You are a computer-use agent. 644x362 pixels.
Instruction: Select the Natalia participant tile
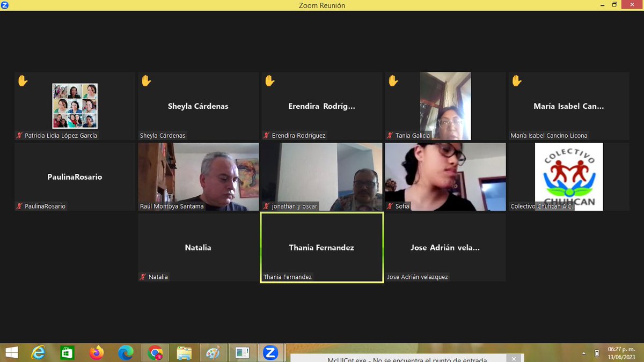coord(199,247)
